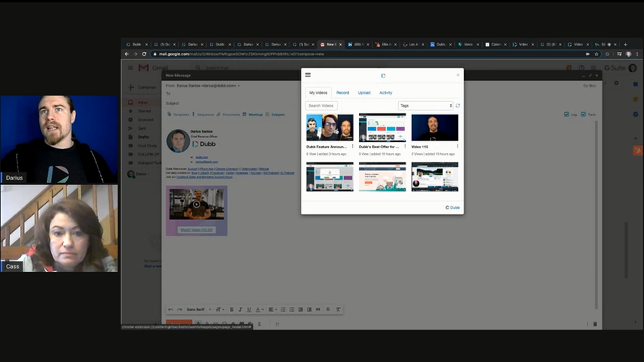644x362 pixels.
Task: Open HubSpot Meetings in compose window
Action: pyautogui.click(x=253, y=115)
